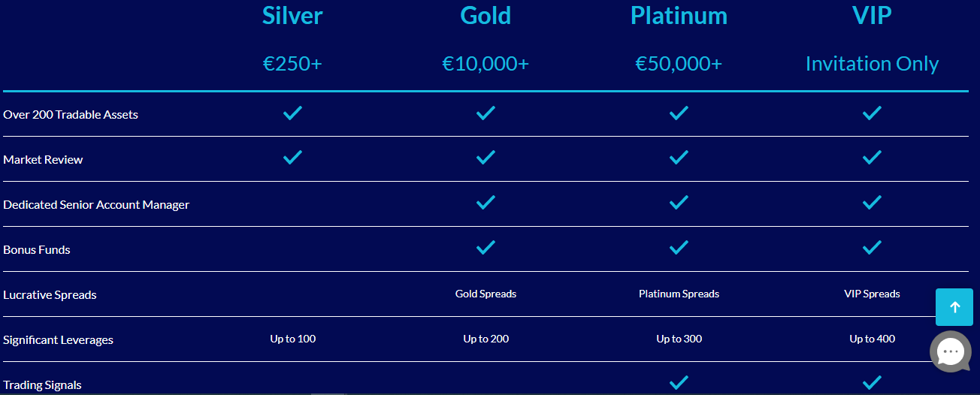
Task: Click the scroll-to-top arrow button
Action: coord(954,307)
